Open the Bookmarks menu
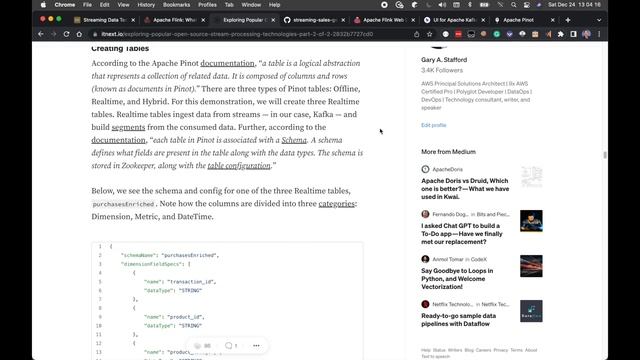The height and width of the screenshot is (360, 640). pyautogui.click(x=176, y=5)
